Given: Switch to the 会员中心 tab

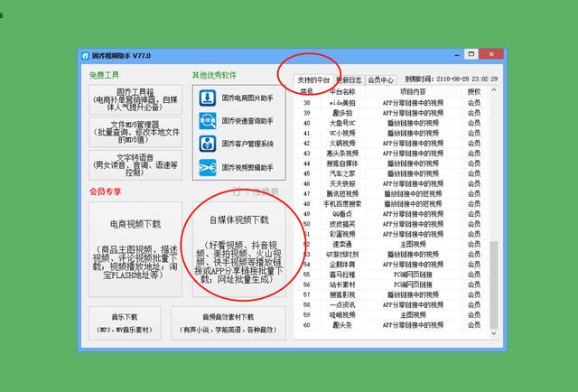Looking at the screenshot, I should [380, 79].
